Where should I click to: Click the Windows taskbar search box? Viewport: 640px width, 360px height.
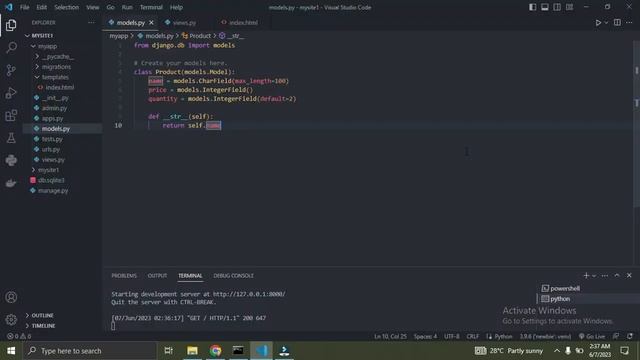point(90,351)
